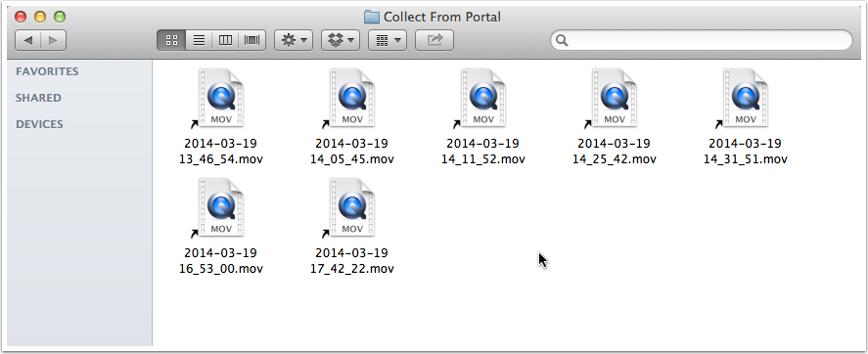Select the 13_46_54.mov file icon
This screenshot has width=868, height=354.
(x=220, y=99)
